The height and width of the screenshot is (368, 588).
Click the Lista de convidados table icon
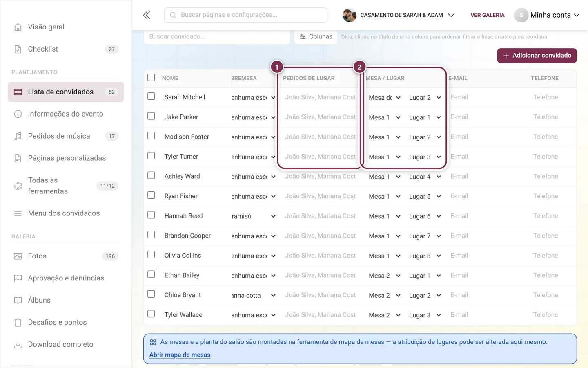coord(18,92)
